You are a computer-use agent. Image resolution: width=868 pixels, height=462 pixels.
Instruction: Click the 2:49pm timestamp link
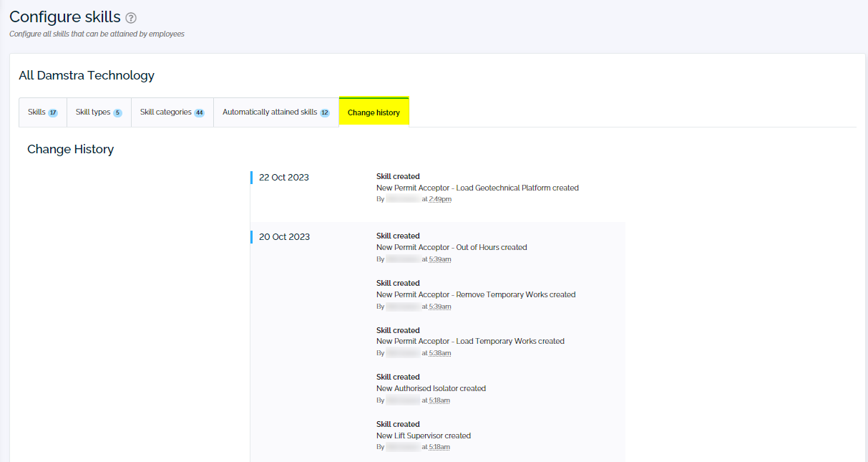442,198
